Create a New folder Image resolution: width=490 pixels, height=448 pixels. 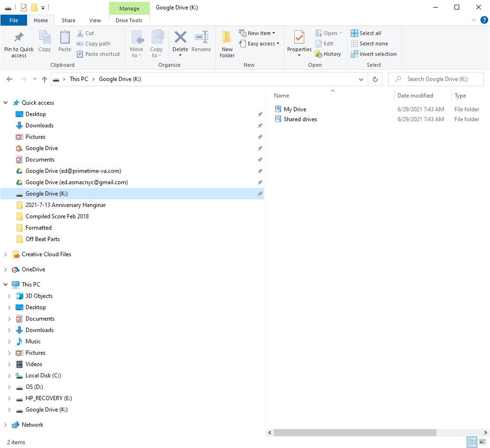click(227, 44)
